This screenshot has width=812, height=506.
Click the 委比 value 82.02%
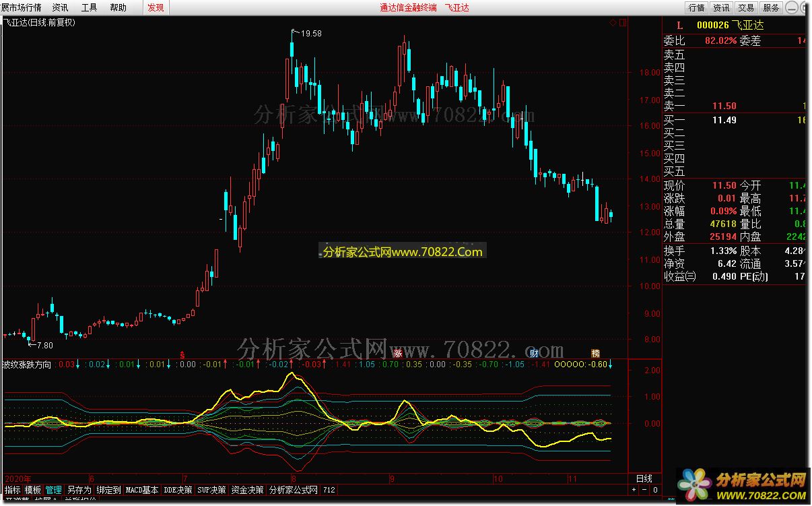click(720, 41)
